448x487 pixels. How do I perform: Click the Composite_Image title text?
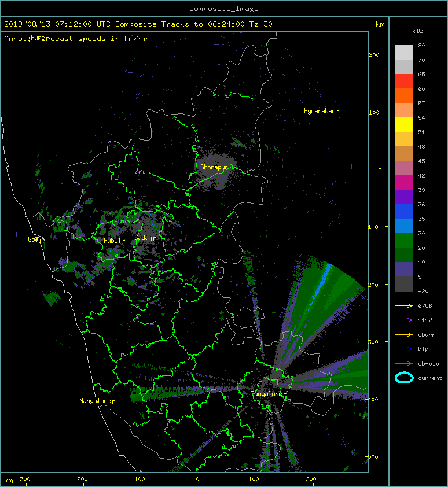tap(224, 9)
